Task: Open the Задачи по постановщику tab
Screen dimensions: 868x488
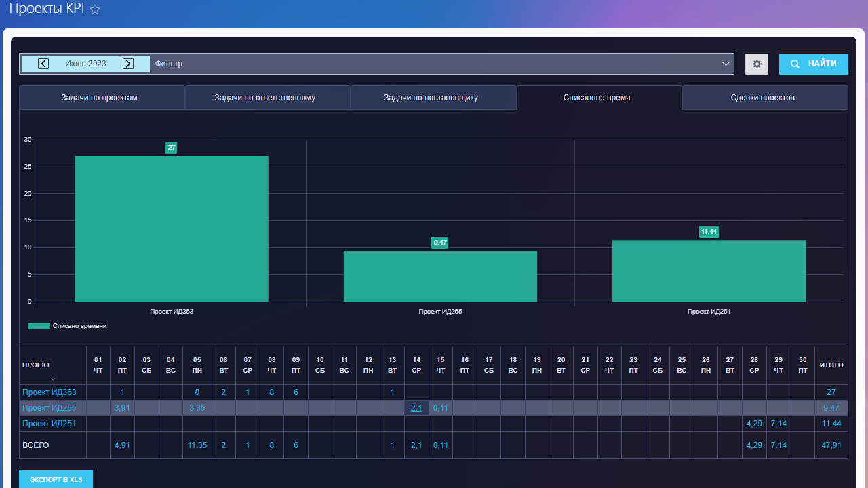Action: coord(431,98)
